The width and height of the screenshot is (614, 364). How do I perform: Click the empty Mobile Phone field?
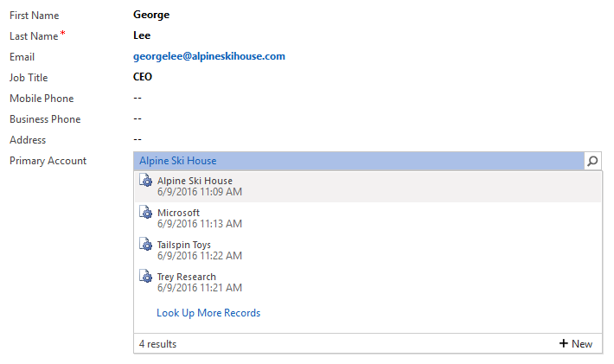(138, 98)
